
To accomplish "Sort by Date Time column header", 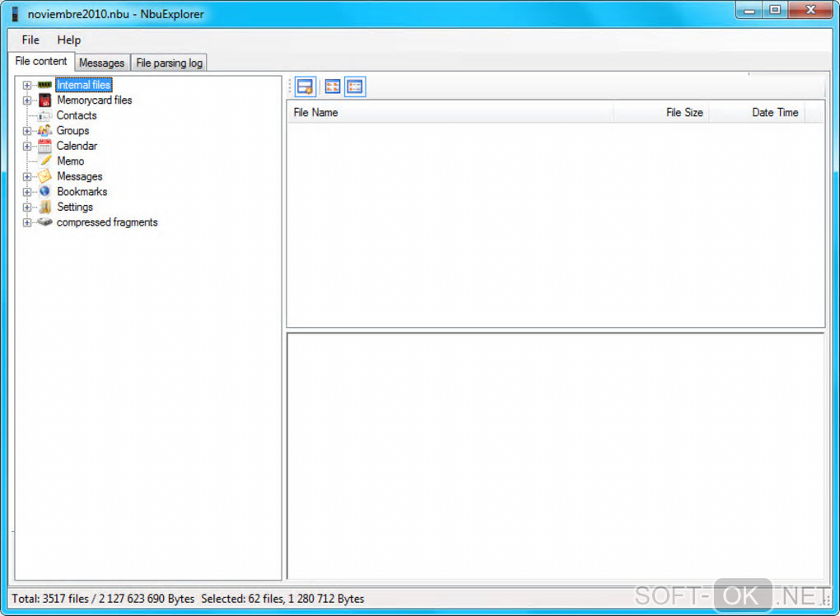I will tap(757, 113).
